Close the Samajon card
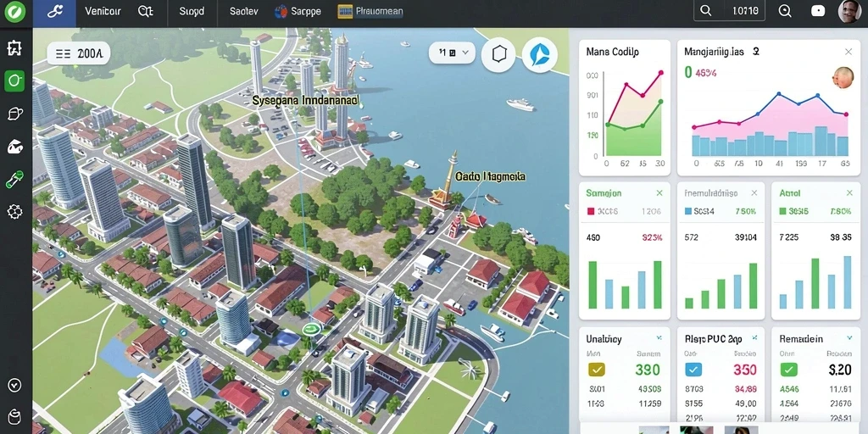Viewport: 868px width, 434px height. (659, 193)
